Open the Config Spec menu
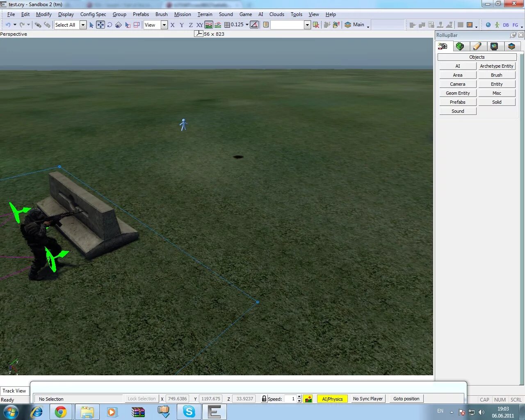The width and height of the screenshot is (525, 420). point(93,14)
